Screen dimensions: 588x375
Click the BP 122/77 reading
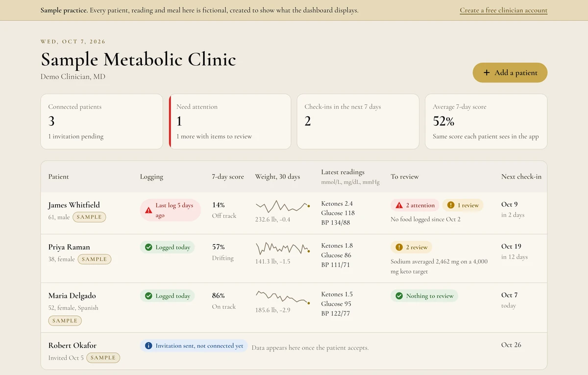336,313
